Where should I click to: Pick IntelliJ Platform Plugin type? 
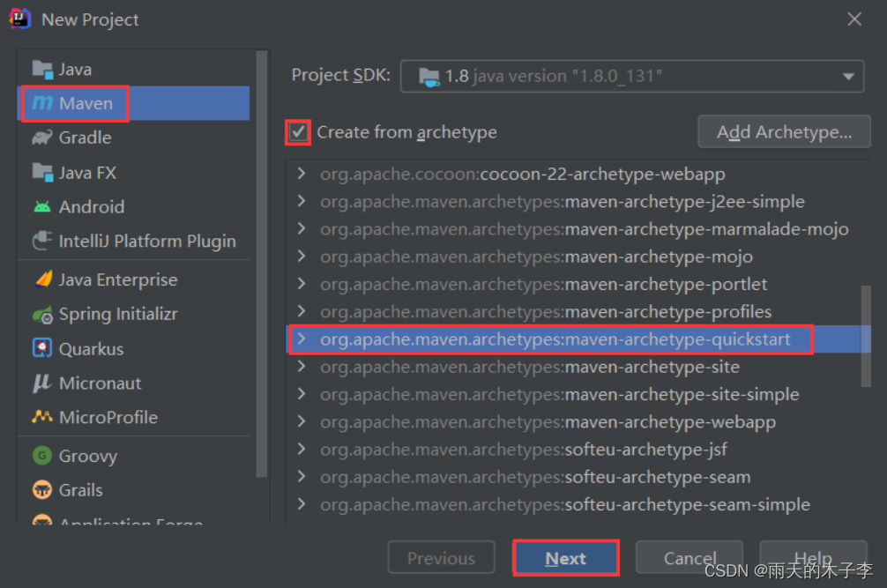[x=133, y=241]
